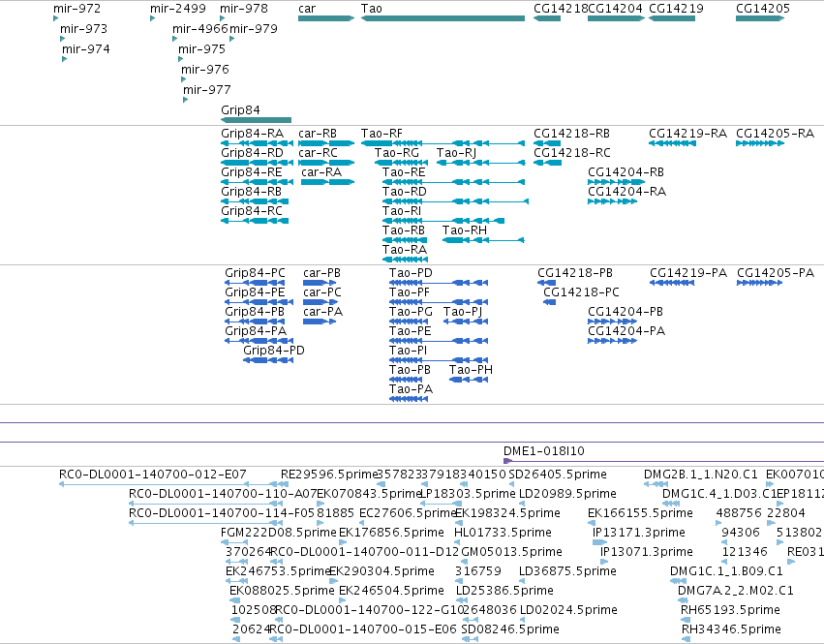This screenshot has height=644, width=824.
Task: Click the mir-978 label
Action: point(244,9)
